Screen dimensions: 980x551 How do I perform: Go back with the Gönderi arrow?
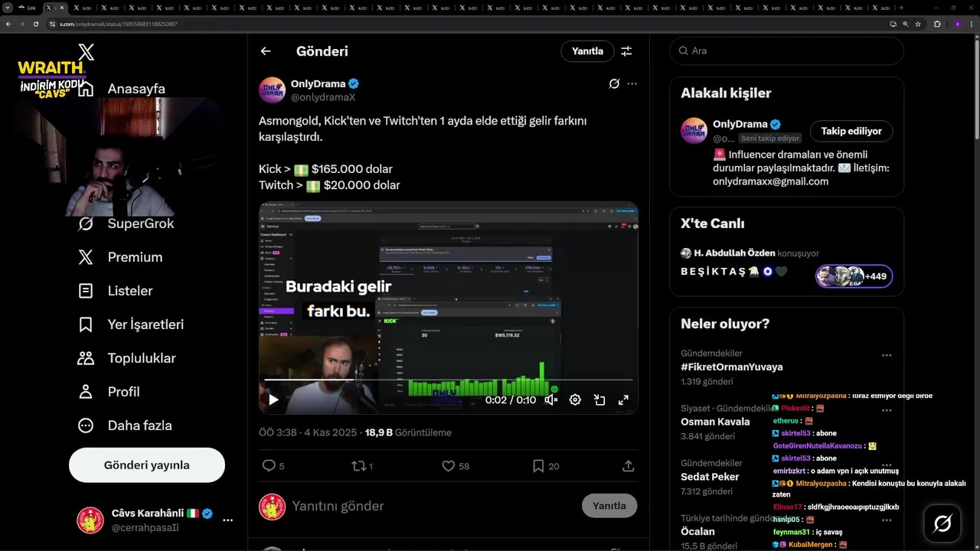(266, 51)
